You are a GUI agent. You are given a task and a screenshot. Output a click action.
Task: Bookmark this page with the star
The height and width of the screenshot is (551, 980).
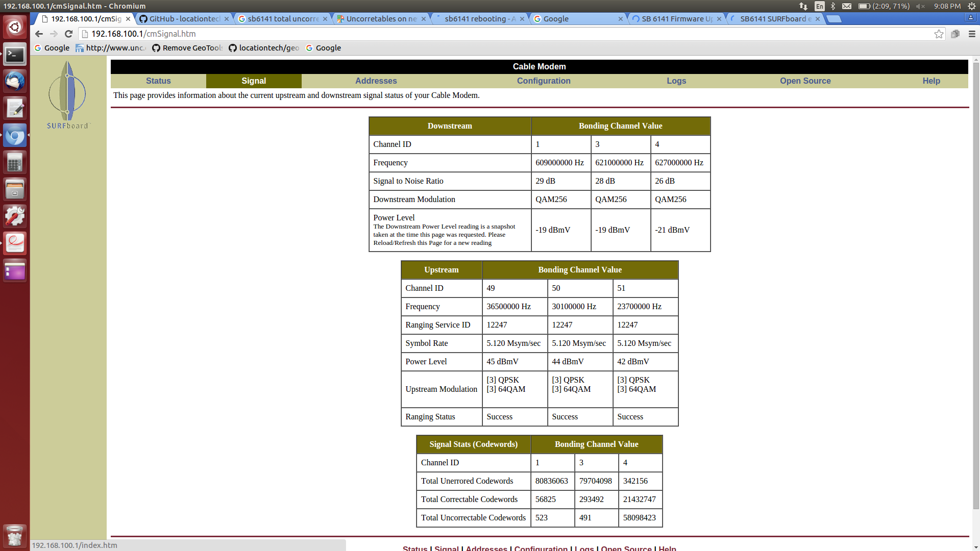pos(939,34)
